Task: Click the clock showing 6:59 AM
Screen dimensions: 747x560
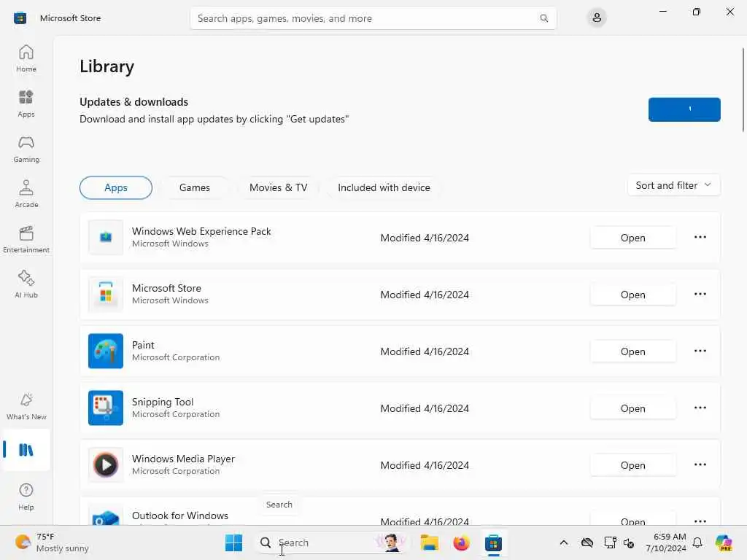Action: [x=666, y=542]
